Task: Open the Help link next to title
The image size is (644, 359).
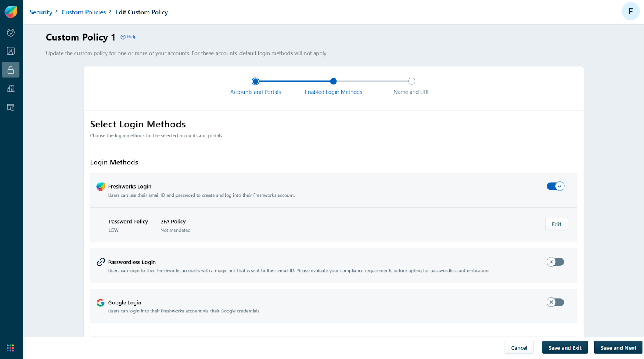Action: [x=129, y=37]
